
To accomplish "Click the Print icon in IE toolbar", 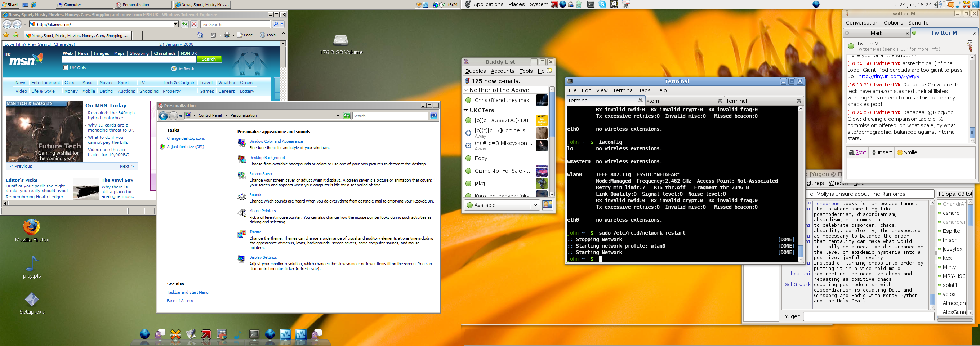I will [227, 35].
